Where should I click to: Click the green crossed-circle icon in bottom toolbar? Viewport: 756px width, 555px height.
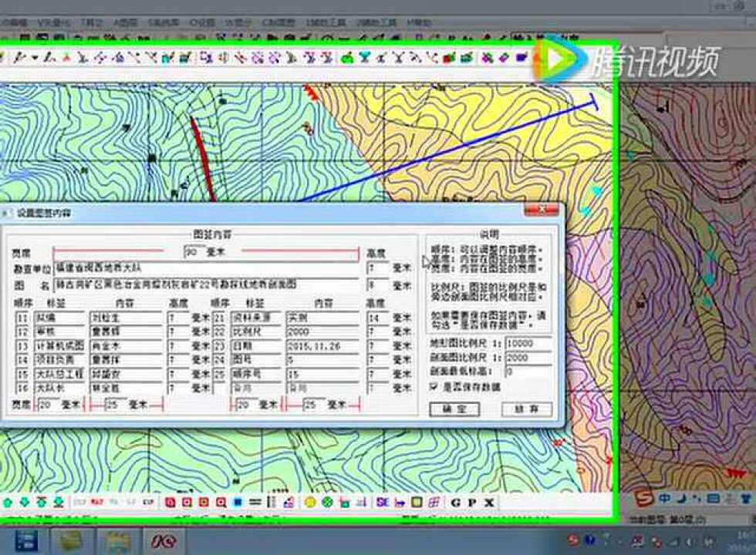tap(327, 503)
